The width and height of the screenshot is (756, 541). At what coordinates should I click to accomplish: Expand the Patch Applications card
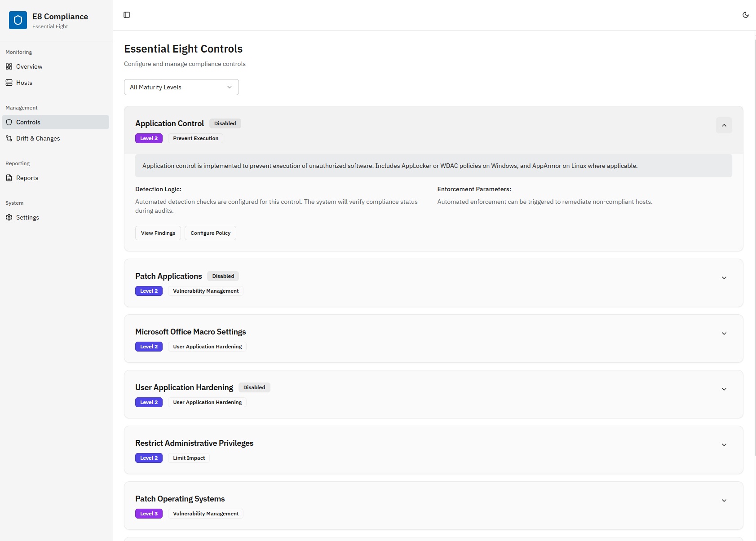(724, 278)
